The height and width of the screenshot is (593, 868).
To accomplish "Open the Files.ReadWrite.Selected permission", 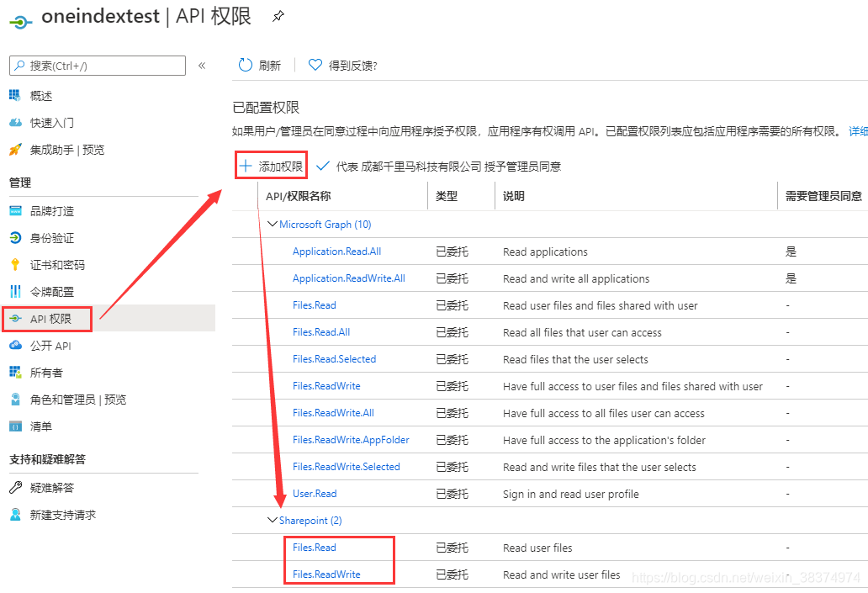I will (x=347, y=467).
